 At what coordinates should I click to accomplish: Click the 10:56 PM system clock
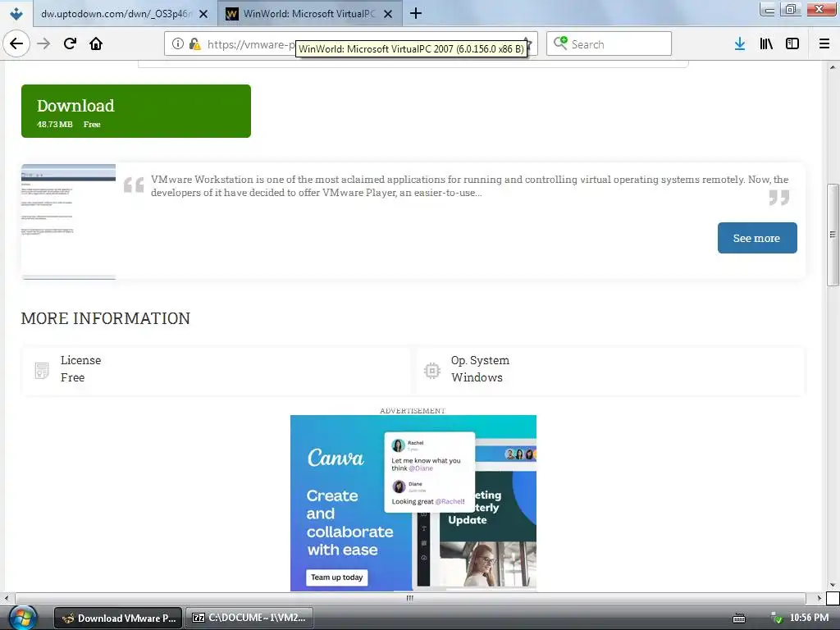pos(810,618)
